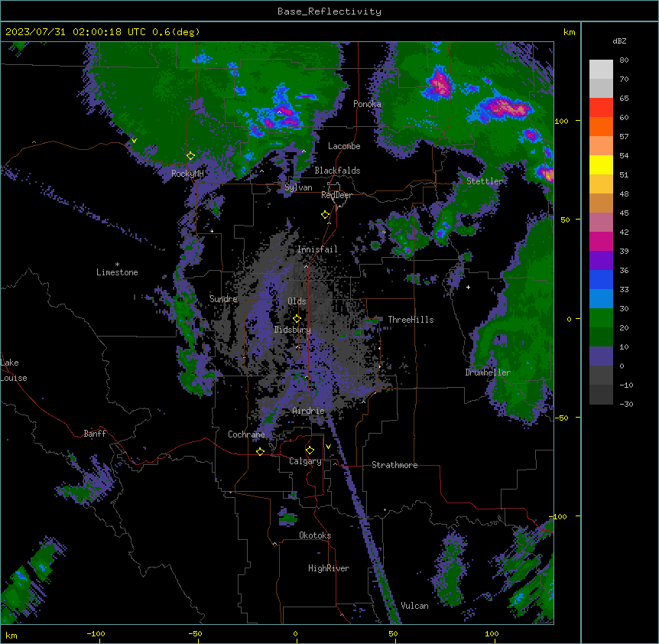Select the green swatch between 30 and 20

(601, 318)
